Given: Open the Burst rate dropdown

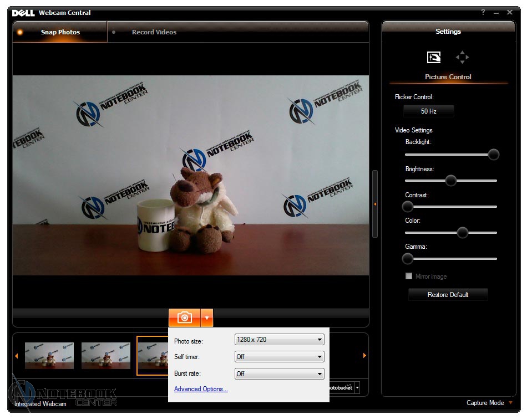Looking at the screenshot, I should coord(279,374).
